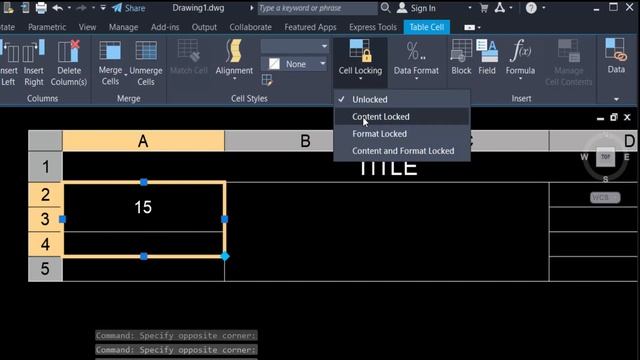Open the View ribbon tab

click(87, 27)
